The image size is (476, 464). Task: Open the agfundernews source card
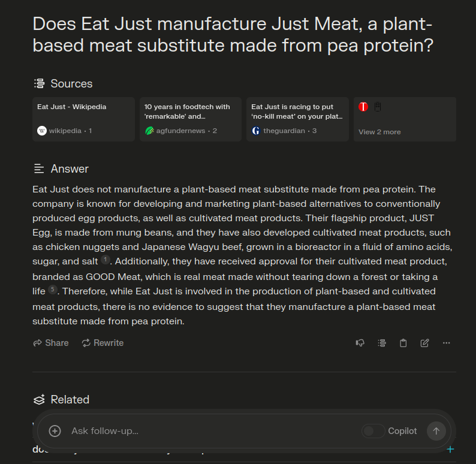tap(191, 119)
